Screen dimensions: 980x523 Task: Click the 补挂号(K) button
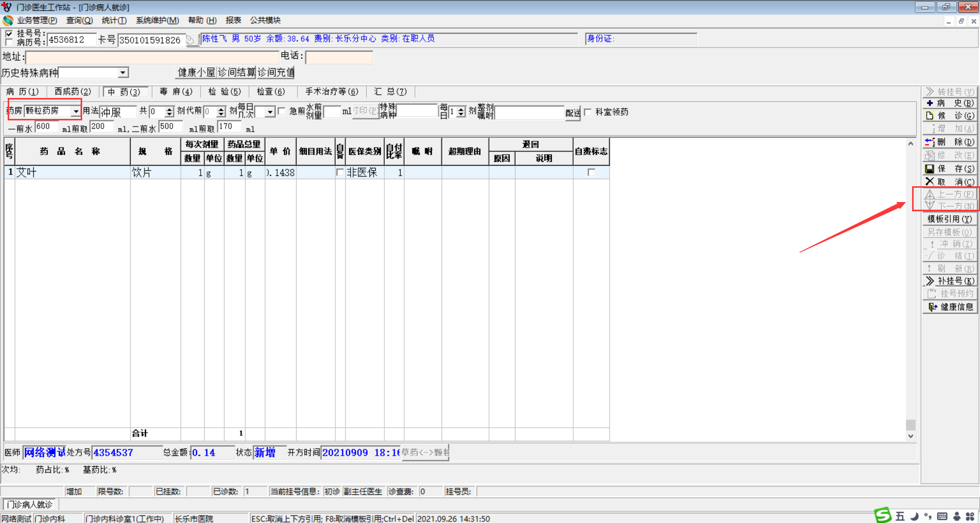point(950,281)
